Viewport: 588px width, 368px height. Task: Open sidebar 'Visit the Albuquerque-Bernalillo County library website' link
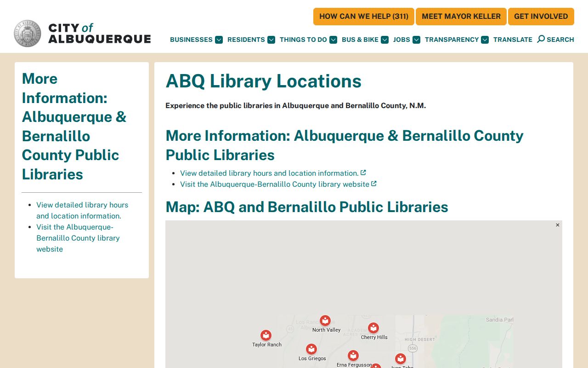(78, 238)
